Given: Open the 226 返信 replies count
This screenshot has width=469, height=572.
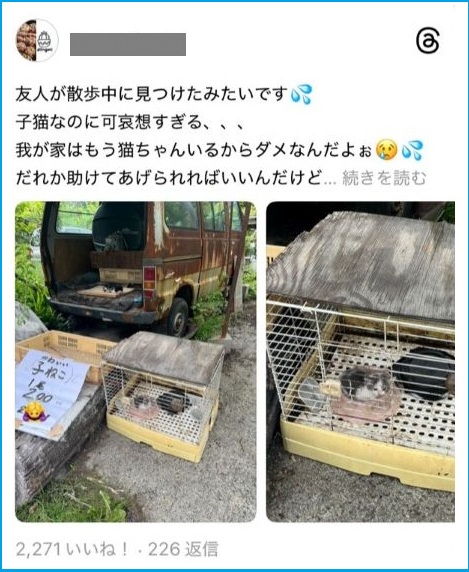Looking at the screenshot, I should point(183,549).
